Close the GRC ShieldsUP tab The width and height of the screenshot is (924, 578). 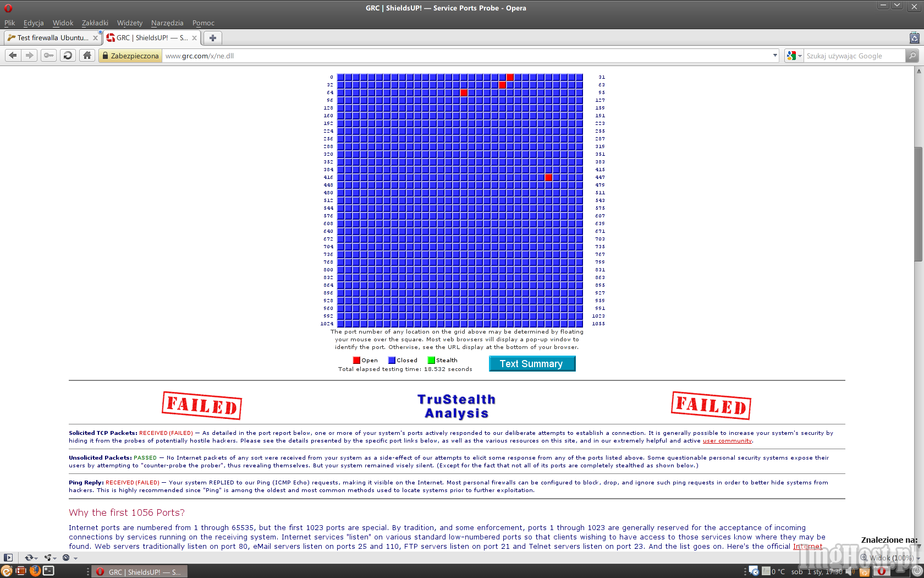[x=194, y=38]
